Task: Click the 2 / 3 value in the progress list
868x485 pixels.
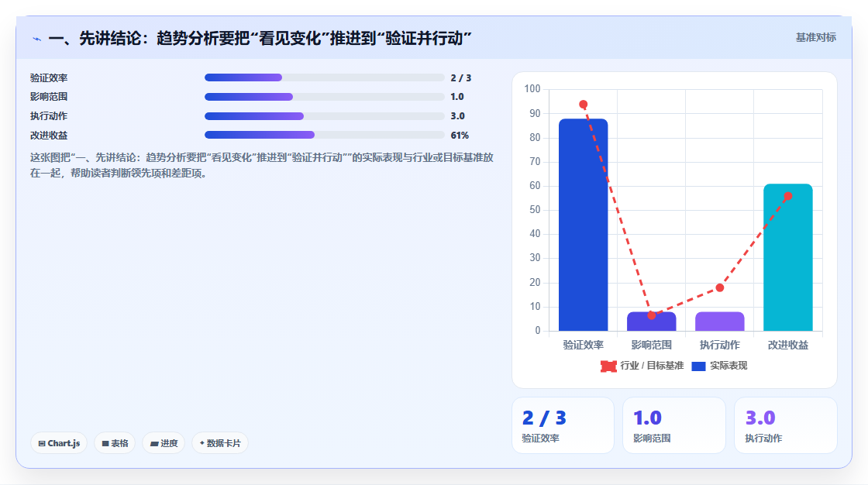Action: click(460, 78)
